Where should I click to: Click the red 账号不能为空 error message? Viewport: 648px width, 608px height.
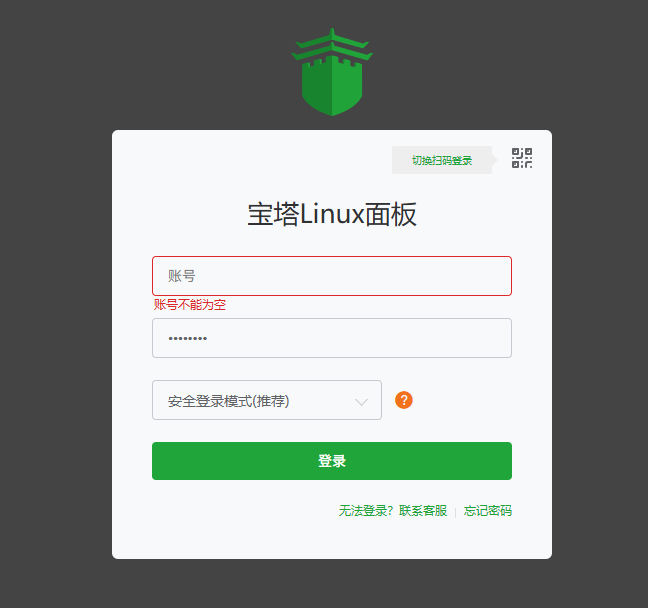click(190, 305)
